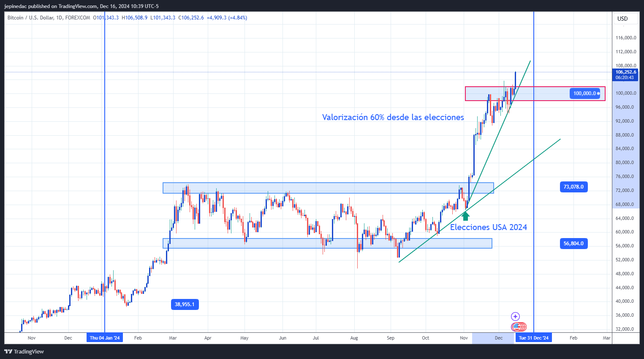The height and width of the screenshot is (359, 644).
Task: Click the TradingView logo
Action: coord(24,351)
